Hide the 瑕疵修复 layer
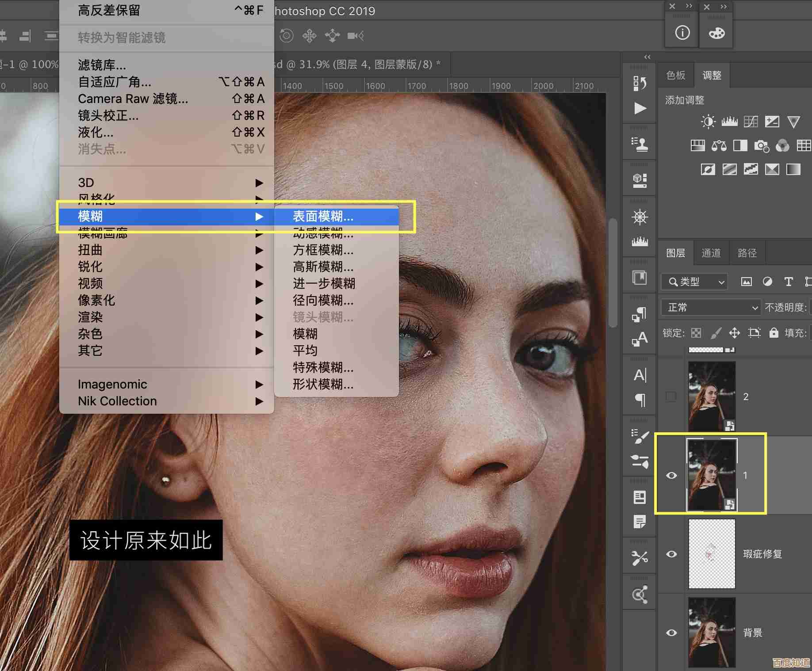 (x=671, y=554)
